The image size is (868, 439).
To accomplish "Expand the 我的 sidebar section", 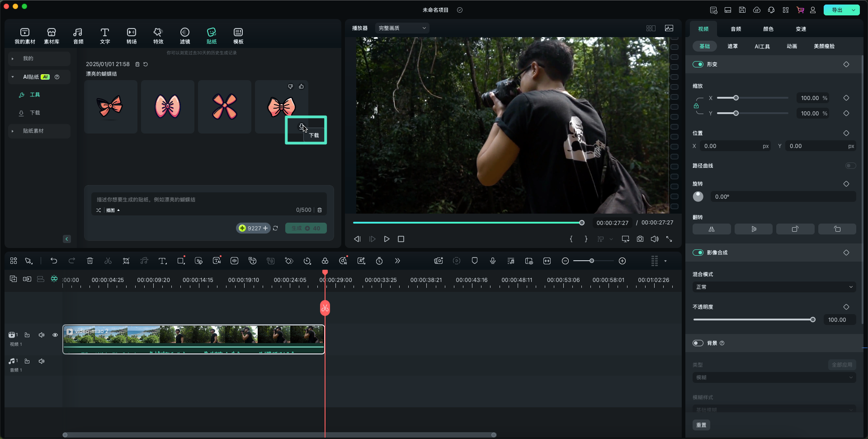I will point(13,58).
